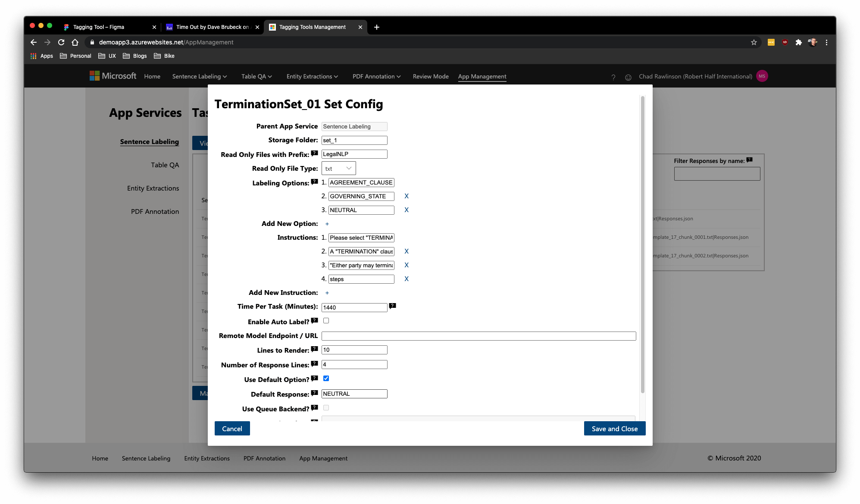The width and height of the screenshot is (860, 504).
Task: Remove the GOVERNING_STATE labeling option
Action: 406,196
